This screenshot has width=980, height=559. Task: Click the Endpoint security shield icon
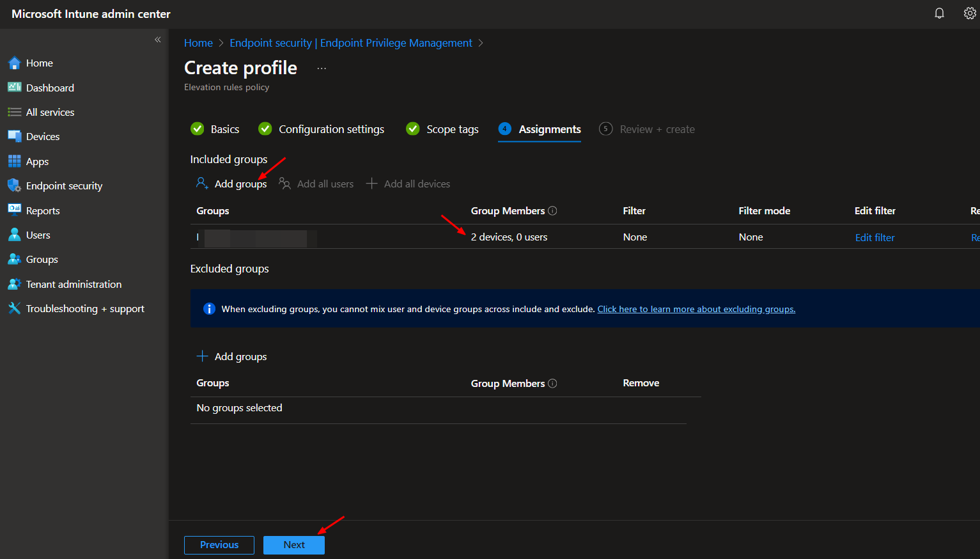[14, 185]
